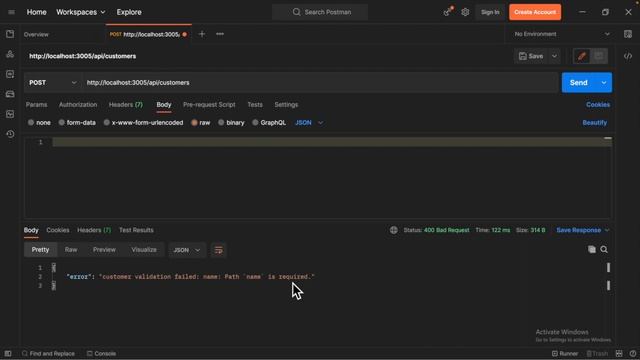Open the tab options ellipsis menu
The image size is (640, 360).
pyautogui.click(x=220, y=34)
